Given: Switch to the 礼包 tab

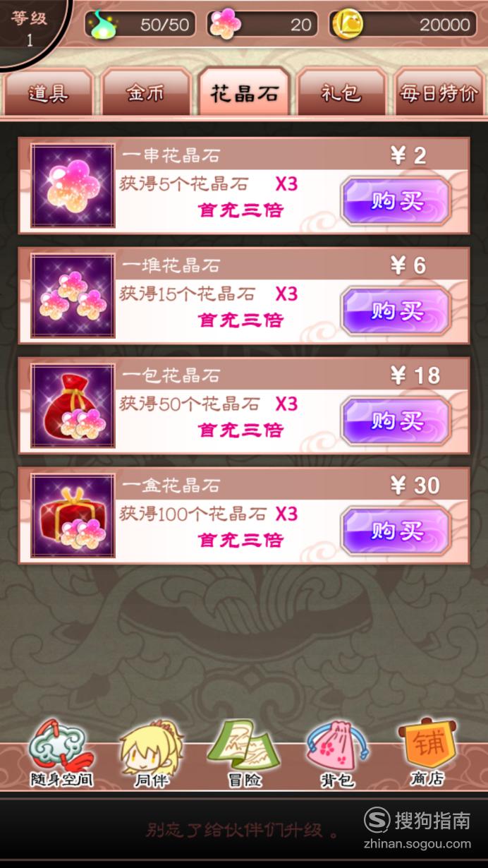Looking at the screenshot, I should tap(341, 93).
